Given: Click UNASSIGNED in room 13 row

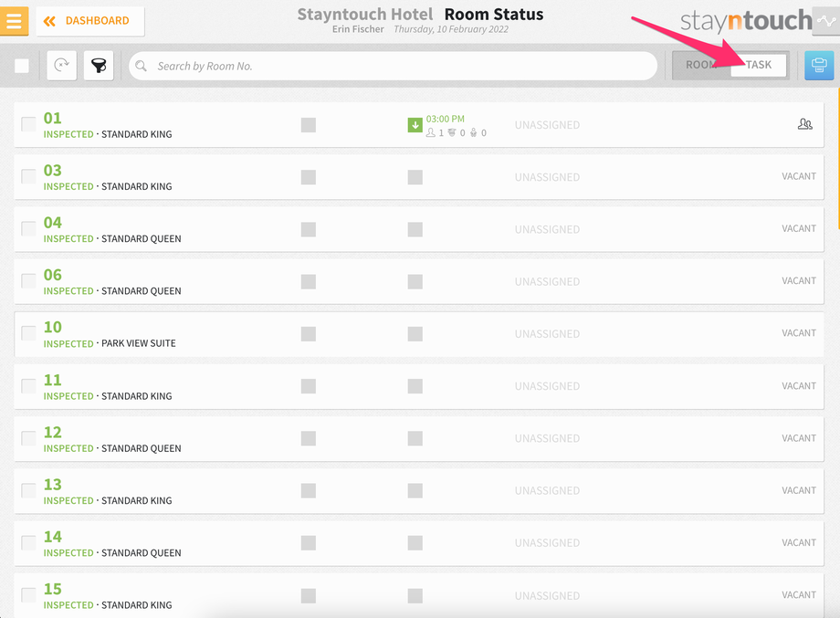Looking at the screenshot, I should pyautogui.click(x=547, y=490).
